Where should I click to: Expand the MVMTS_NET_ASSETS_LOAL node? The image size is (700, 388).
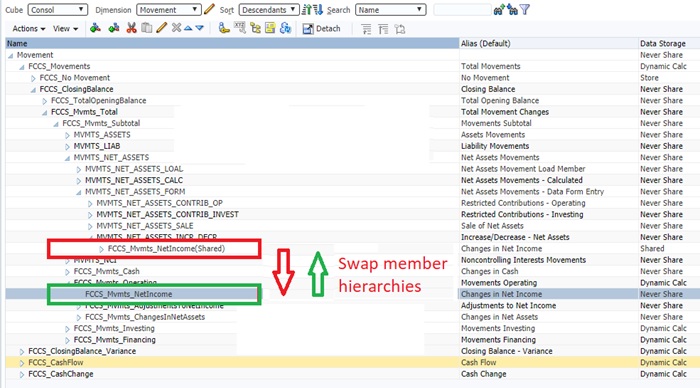79,169
